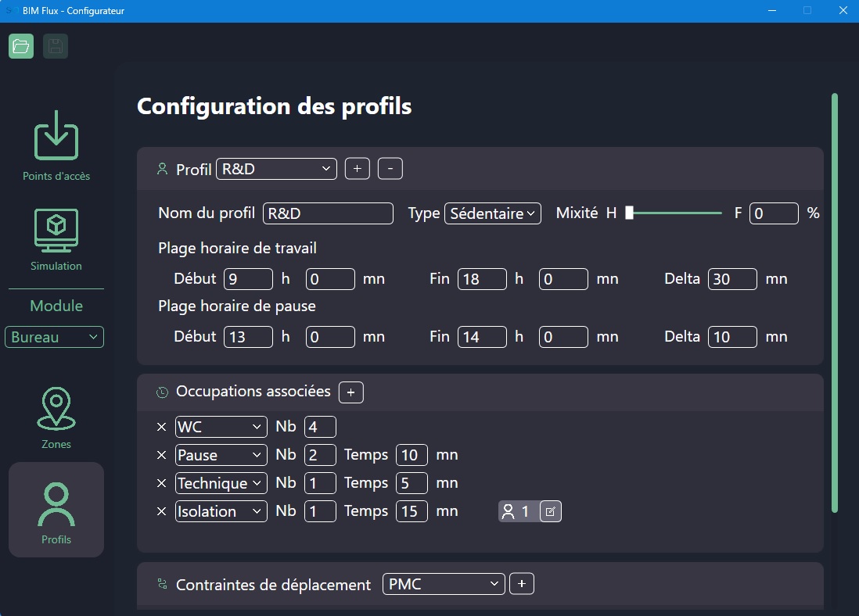Remove the Pause occupation row
This screenshot has height=616, width=859.
pos(162,455)
